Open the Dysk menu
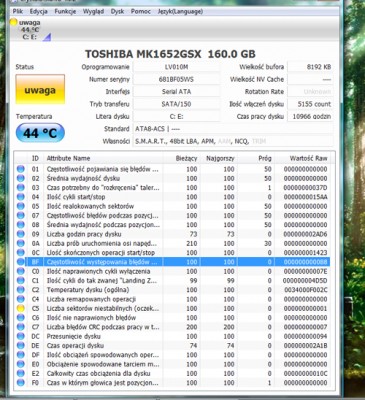The height and width of the screenshot is (400, 365). 117,11
